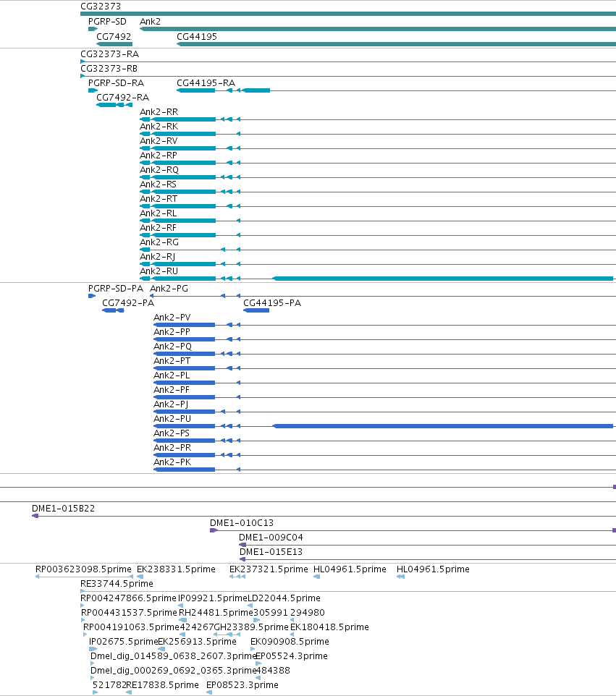Select EST EK238331.5prime
The height and width of the screenshot is (696, 616).
pos(176,569)
